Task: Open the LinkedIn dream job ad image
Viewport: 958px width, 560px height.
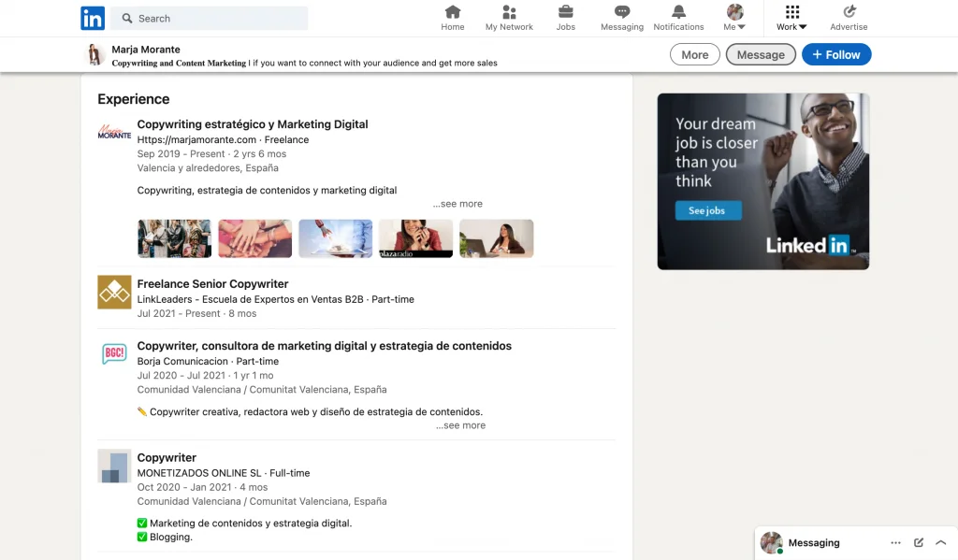Action: pos(763,181)
